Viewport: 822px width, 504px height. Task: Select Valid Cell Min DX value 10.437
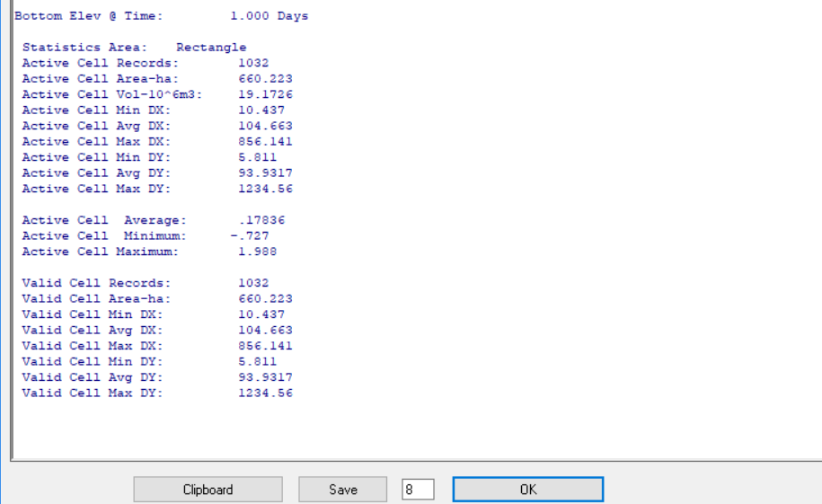click(x=261, y=315)
